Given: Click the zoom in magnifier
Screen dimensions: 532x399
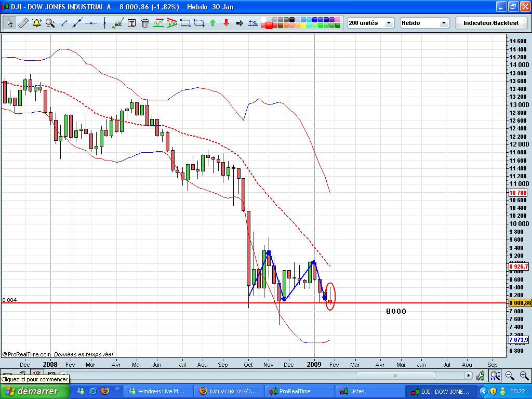Looking at the screenshot, I should coord(524,375).
